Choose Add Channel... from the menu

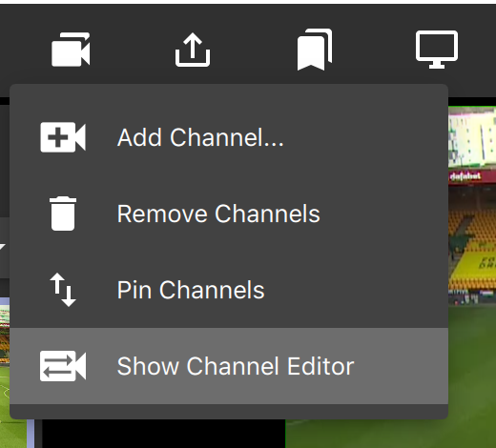coord(200,137)
